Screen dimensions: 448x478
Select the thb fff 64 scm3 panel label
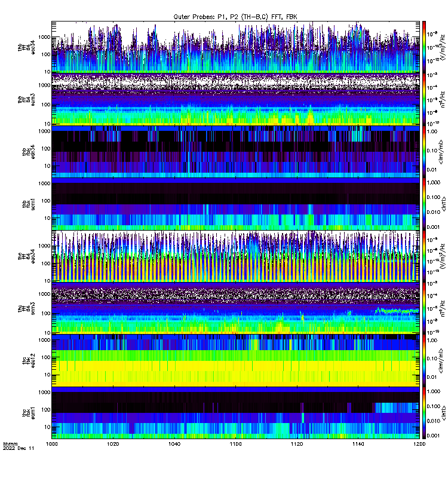[x=26, y=100]
